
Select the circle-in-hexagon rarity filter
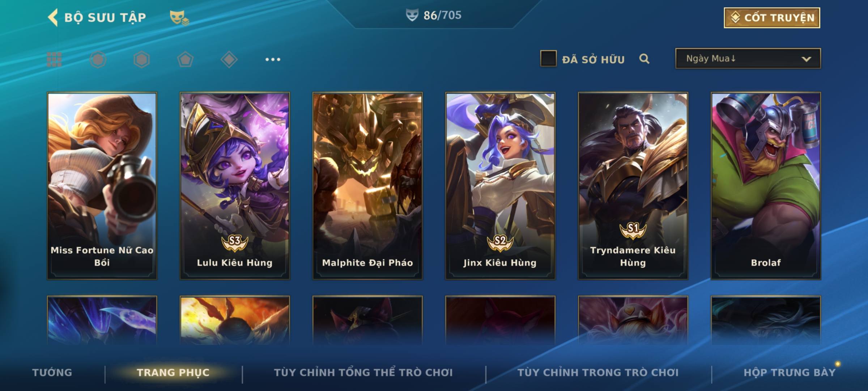click(98, 59)
